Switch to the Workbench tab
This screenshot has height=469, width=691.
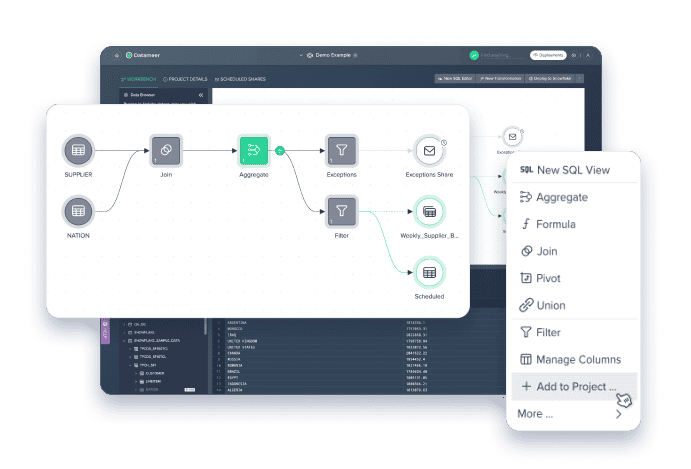pyautogui.click(x=138, y=79)
